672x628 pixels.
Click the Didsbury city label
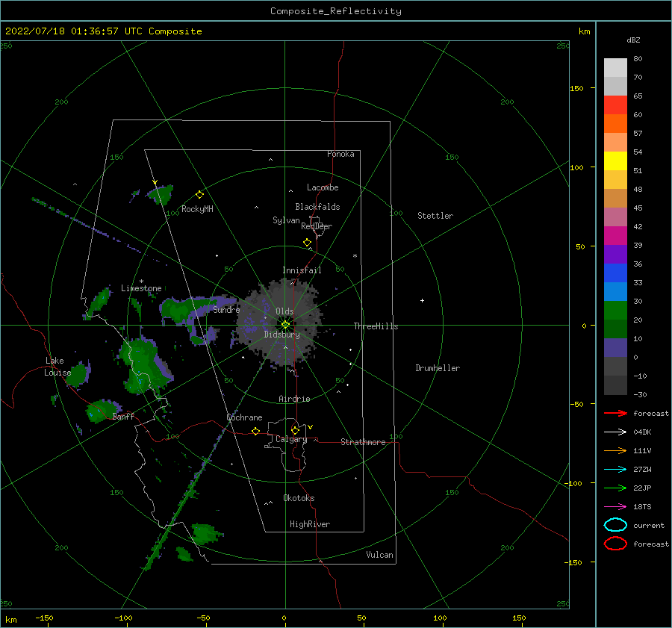tap(282, 335)
